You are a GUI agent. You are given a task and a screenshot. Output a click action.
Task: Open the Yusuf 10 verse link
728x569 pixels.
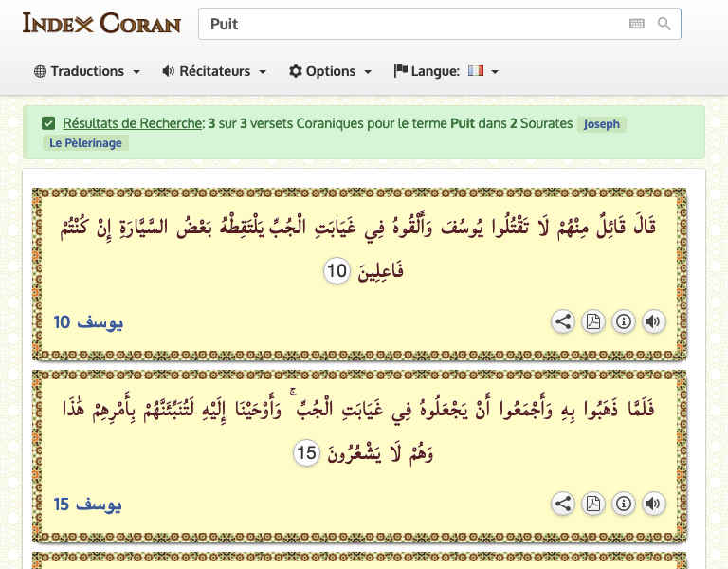[x=88, y=322]
